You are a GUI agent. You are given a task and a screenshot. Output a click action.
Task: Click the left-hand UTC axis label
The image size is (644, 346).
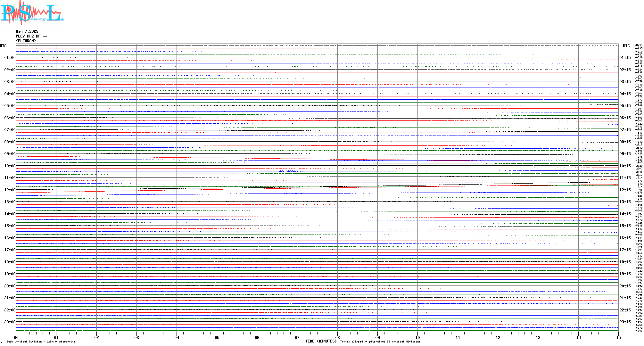pos(3,46)
